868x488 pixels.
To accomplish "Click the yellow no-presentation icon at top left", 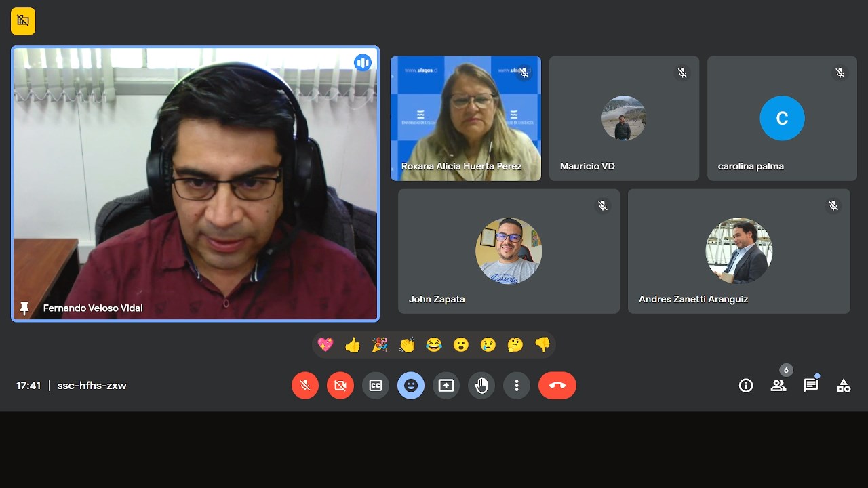I will click(x=23, y=21).
